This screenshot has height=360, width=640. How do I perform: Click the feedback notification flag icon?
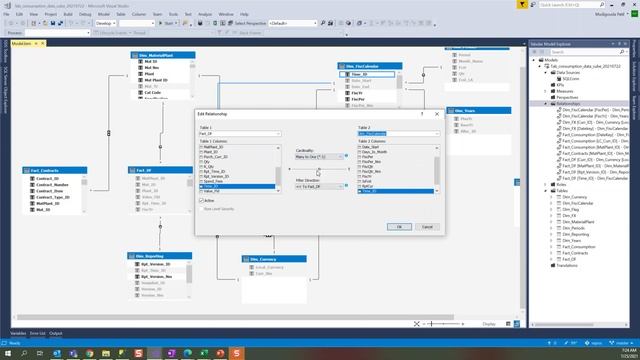(522, 4)
